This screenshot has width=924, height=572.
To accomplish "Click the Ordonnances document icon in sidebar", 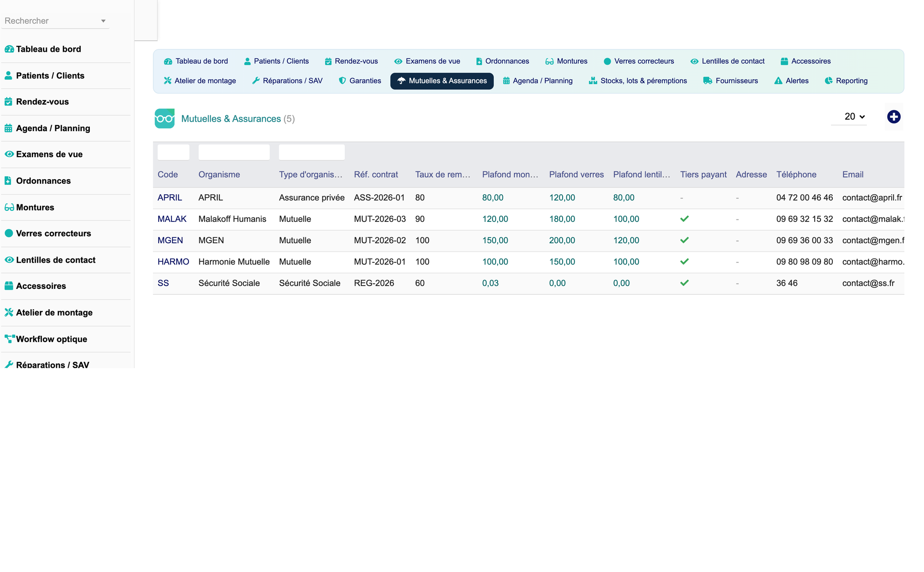I will (x=8, y=181).
